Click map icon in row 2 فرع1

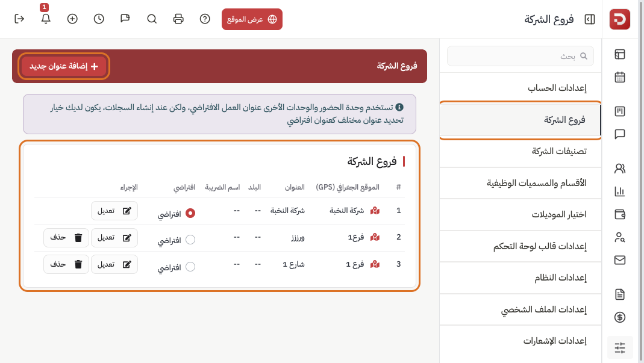click(375, 237)
